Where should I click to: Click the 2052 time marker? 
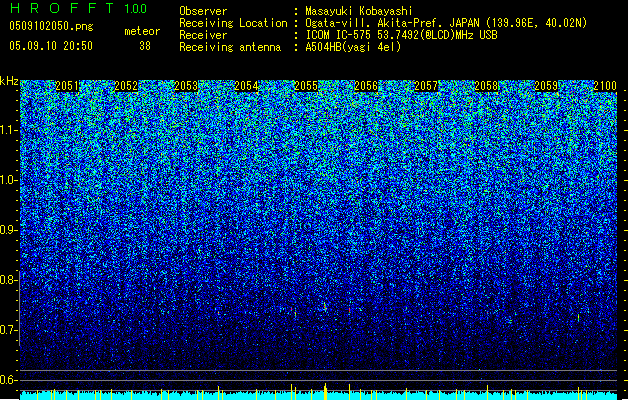pyautogui.click(x=126, y=86)
